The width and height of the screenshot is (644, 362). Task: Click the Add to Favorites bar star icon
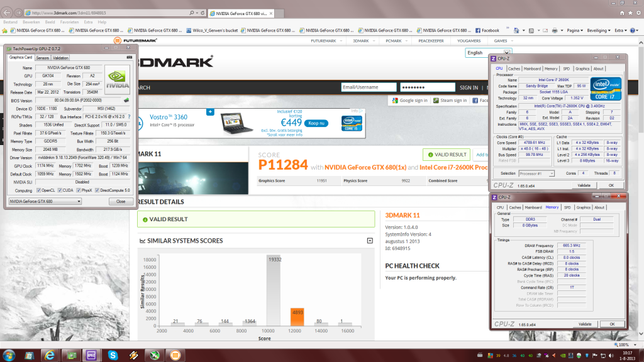tap(4, 30)
